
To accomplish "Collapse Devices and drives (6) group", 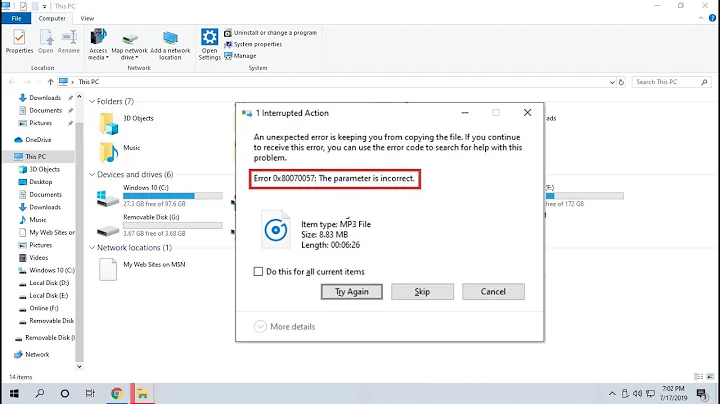I will pos(92,174).
